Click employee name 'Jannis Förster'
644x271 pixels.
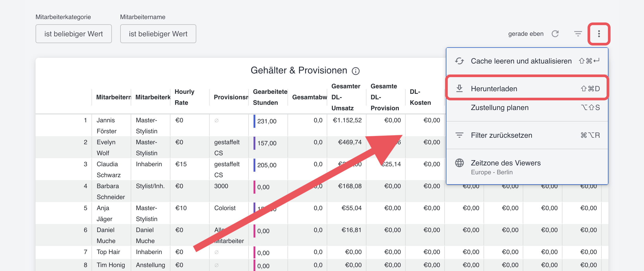pyautogui.click(x=107, y=126)
